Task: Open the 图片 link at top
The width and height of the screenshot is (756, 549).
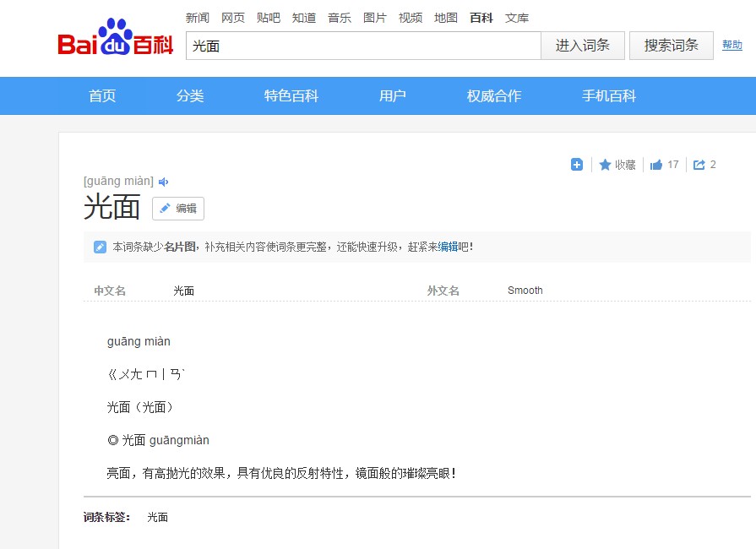Action: point(375,18)
